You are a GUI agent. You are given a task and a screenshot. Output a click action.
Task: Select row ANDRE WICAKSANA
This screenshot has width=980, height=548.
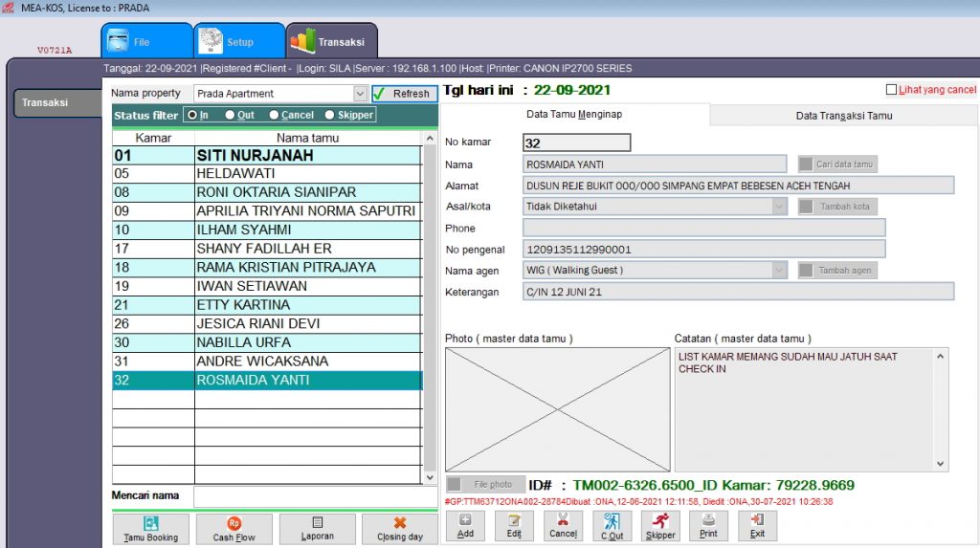[x=267, y=362]
